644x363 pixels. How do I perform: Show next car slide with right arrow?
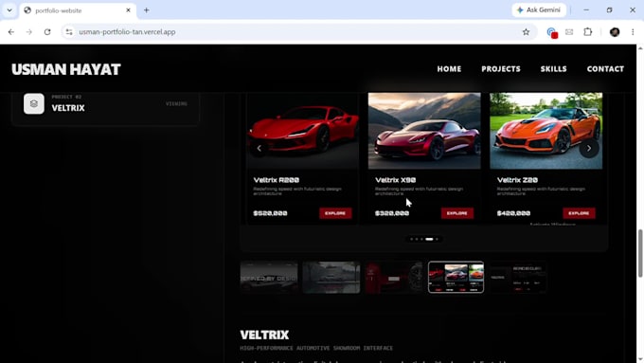pos(588,148)
